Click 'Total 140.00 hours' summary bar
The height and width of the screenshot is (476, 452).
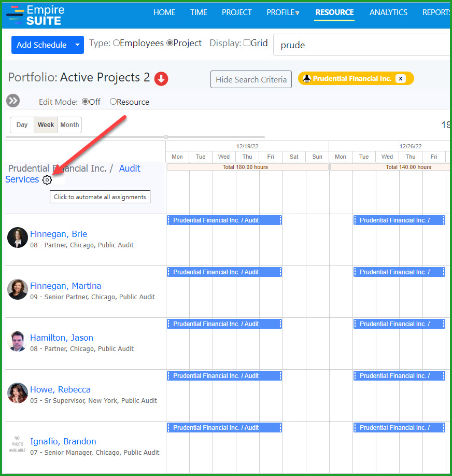pos(390,167)
